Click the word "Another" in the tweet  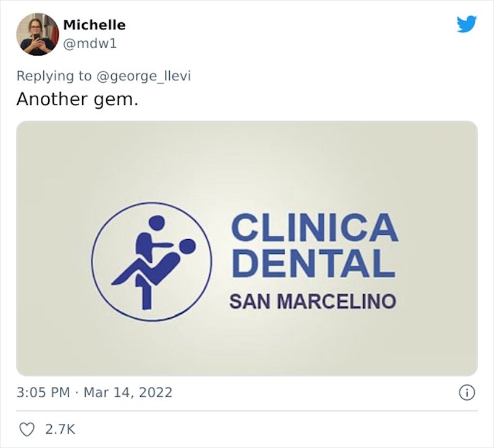point(50,99)
